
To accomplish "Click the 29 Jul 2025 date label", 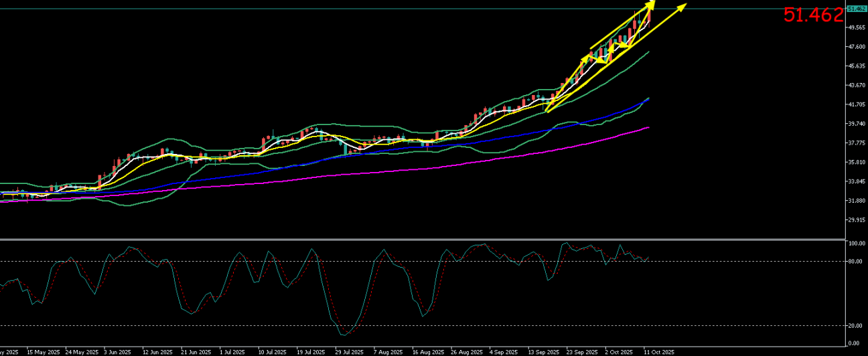I will tap(349, 351).
